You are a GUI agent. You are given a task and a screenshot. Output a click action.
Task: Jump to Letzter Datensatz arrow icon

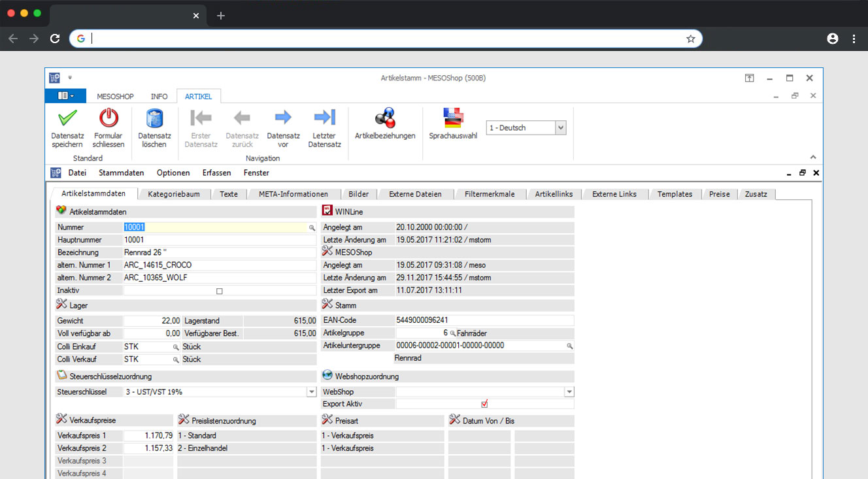click(x=324, y=118)
